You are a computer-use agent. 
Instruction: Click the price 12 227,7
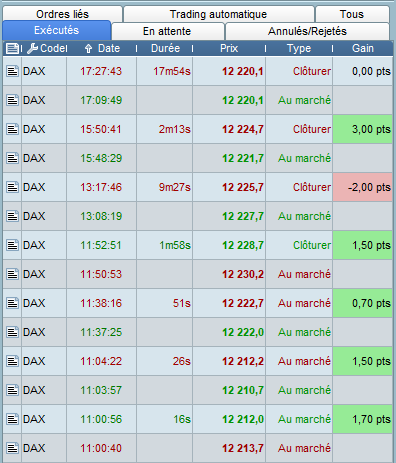[x=243, y=216]
